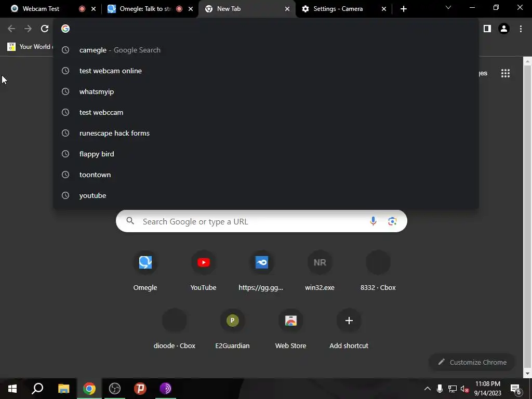Switch to the Webcam Test tab

coord(41,9)
